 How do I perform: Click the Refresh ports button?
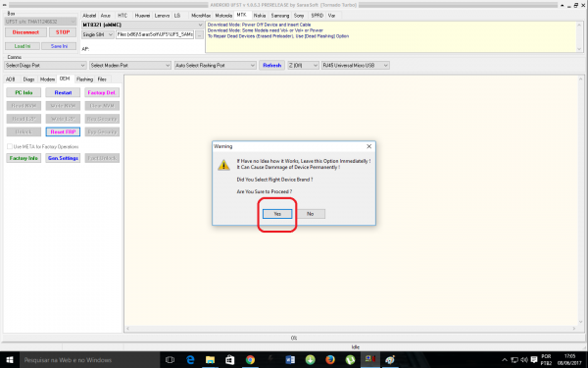pyautogui.click(x=271, y=66)
